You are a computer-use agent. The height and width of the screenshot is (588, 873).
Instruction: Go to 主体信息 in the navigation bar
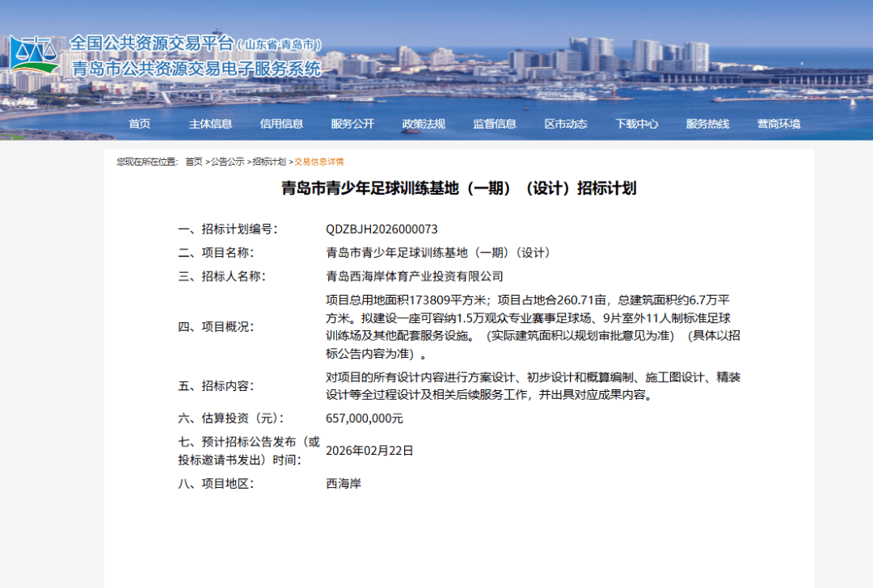tap(210, 124)
